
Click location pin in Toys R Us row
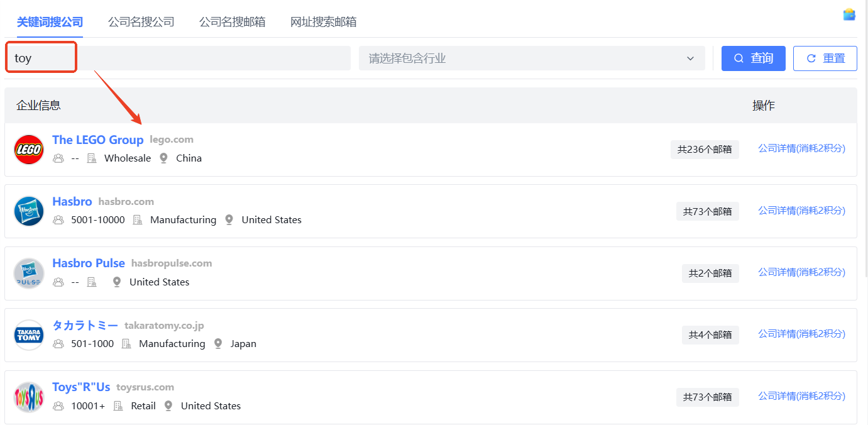pos(168,406)
